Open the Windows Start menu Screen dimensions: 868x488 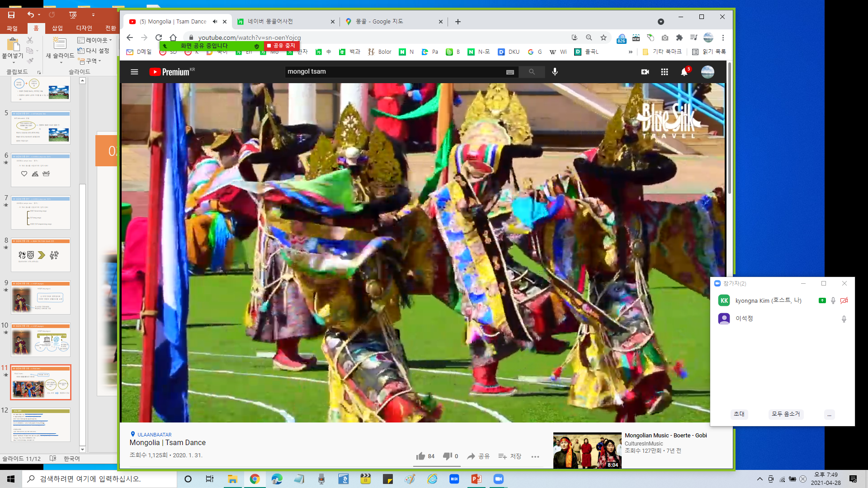pos(11,479)
